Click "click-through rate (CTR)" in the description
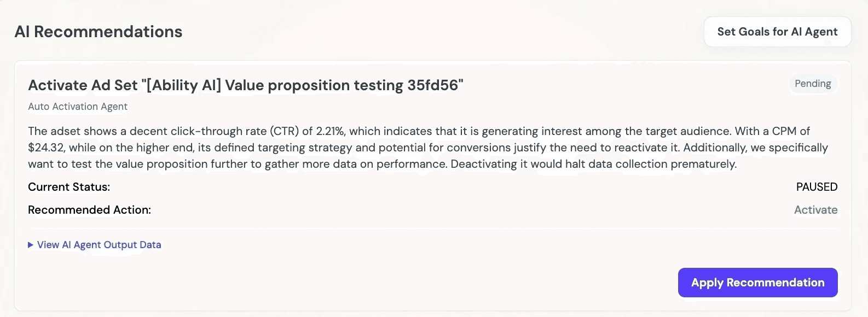Image resolution: width=868 pixels, height=317 pixels. click(x=235, y=131)
